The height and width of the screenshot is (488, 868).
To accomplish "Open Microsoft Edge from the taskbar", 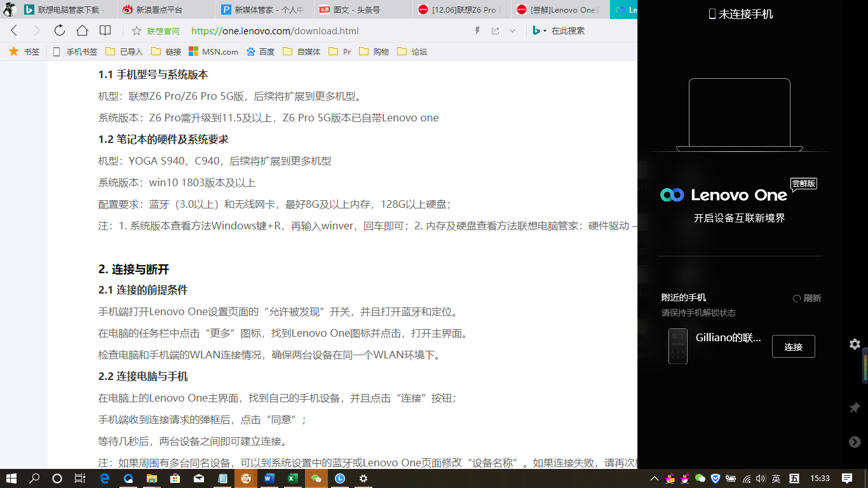I will click(x=105, y=478).
